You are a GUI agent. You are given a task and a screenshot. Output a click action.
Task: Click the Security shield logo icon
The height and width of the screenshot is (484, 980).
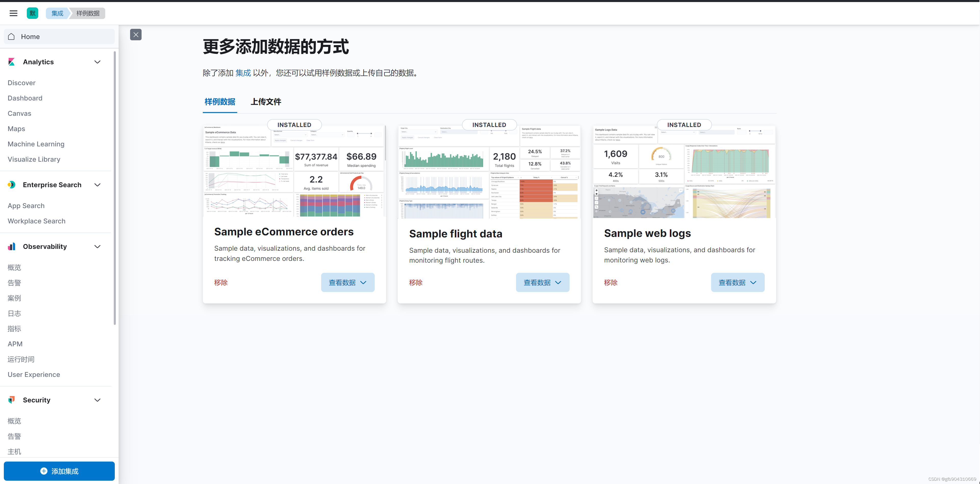click(x=11, y=400)
